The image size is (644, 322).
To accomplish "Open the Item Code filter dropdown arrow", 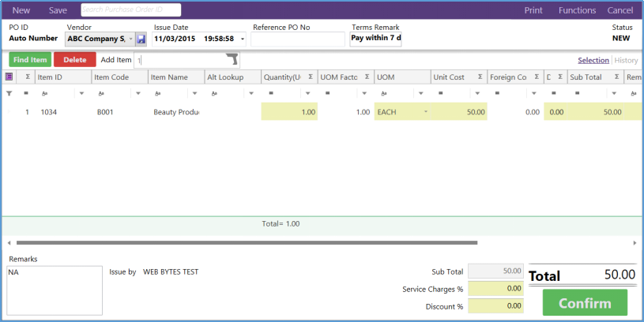I will click(138, 94).
